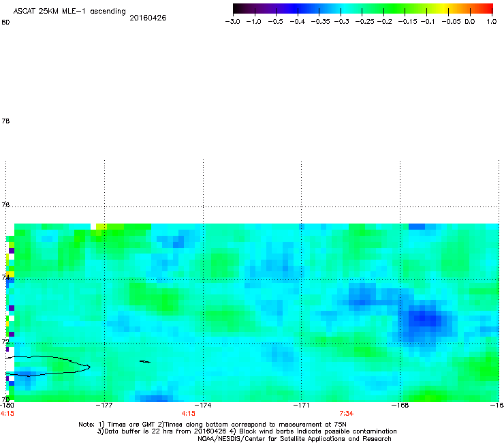Select the -174 longitude axis label
Viewport: 504px width, 443px height.
pos(203,405)
